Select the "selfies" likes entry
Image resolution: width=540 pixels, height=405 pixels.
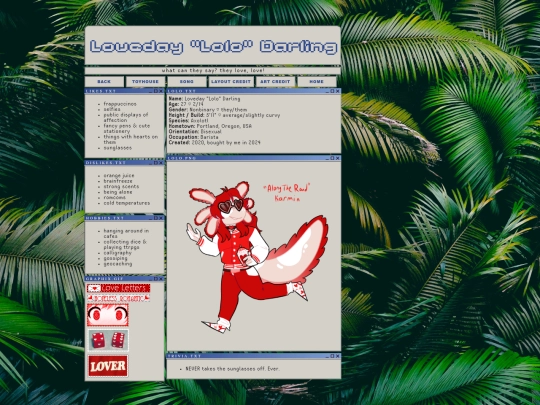coord(112,109)
